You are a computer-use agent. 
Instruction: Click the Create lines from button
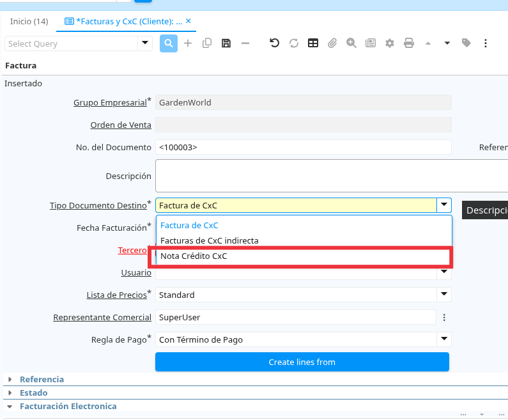[302, 362]
